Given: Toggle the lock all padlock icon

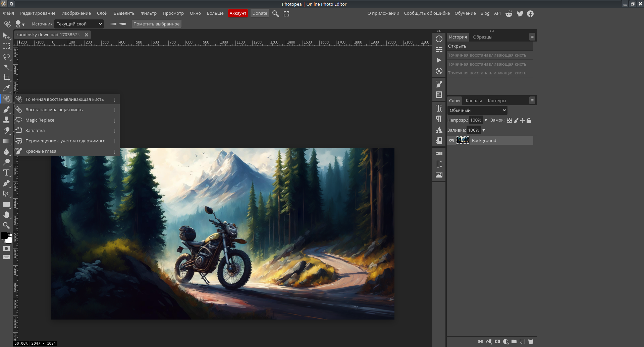Looking at the screenshot, I should (529, 120).
